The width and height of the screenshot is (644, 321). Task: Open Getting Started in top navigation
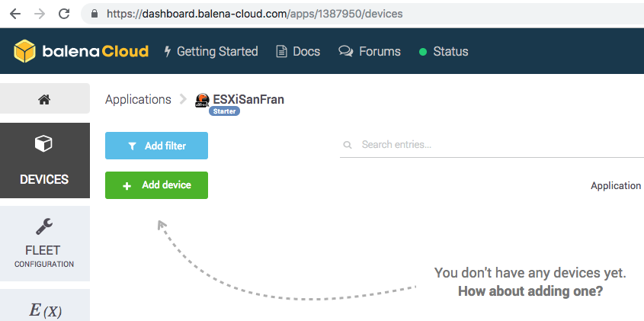211,52
